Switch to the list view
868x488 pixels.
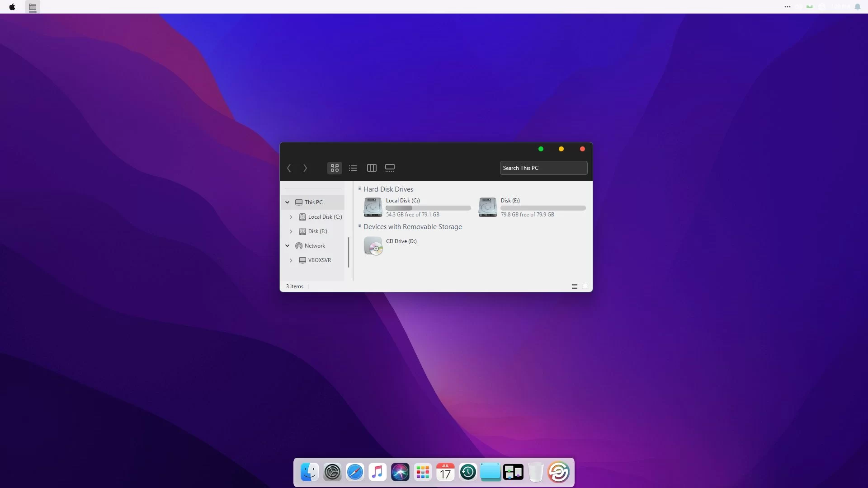(353, 168)
